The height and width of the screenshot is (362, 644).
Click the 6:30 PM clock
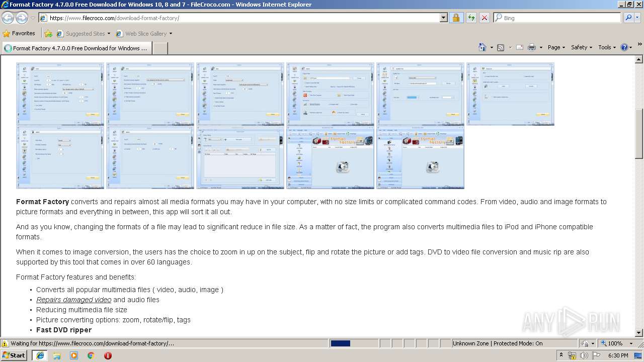pos(618,355)
